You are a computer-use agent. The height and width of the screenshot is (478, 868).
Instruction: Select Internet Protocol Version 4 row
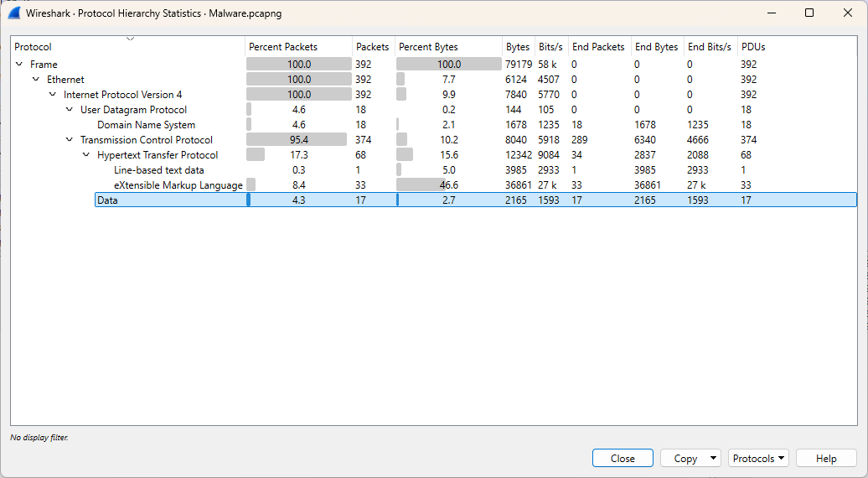[x=434, y=94]
